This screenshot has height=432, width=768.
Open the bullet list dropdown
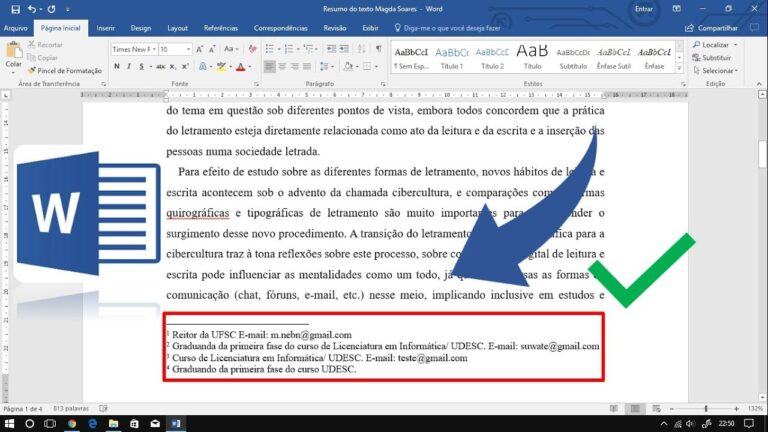pos(279,49)
